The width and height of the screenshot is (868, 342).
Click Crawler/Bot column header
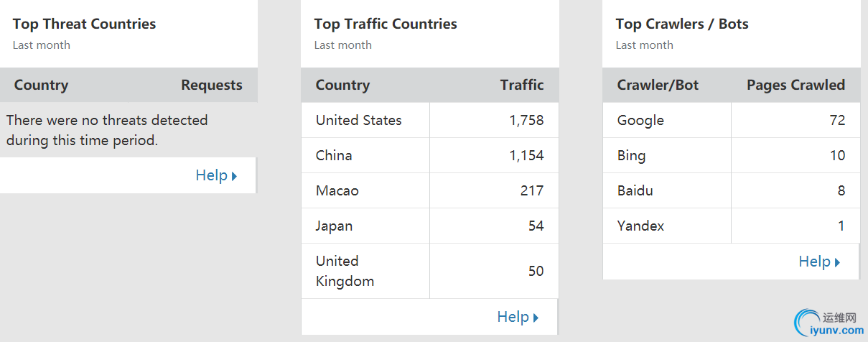(x=658, y=85)
